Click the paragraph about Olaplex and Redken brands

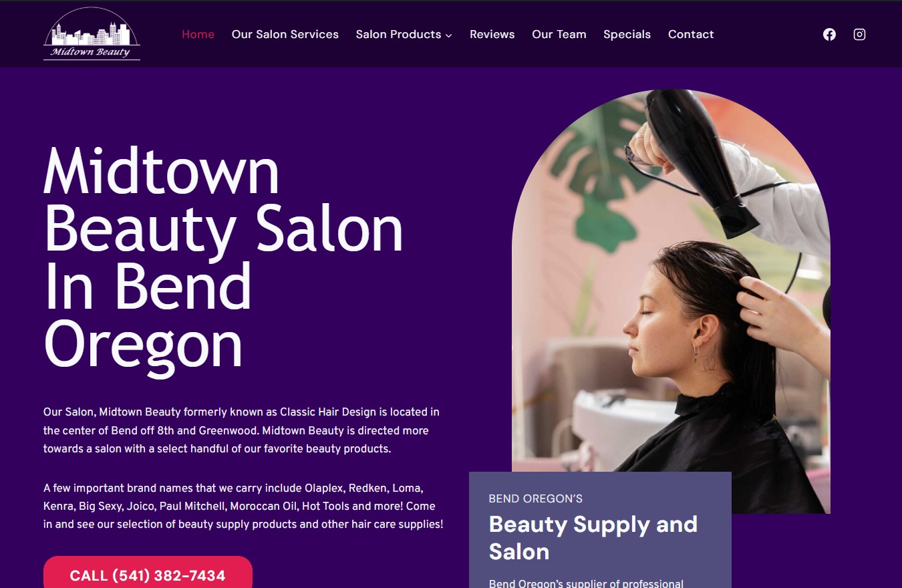click(243, 506)
